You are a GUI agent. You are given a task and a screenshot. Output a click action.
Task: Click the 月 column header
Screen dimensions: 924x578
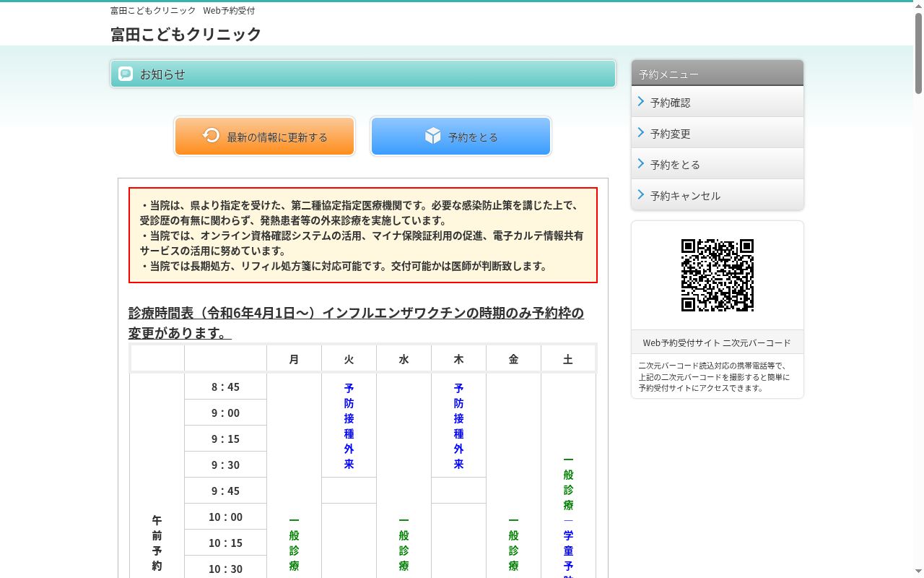pyautogui.click(x=294, y=359)
